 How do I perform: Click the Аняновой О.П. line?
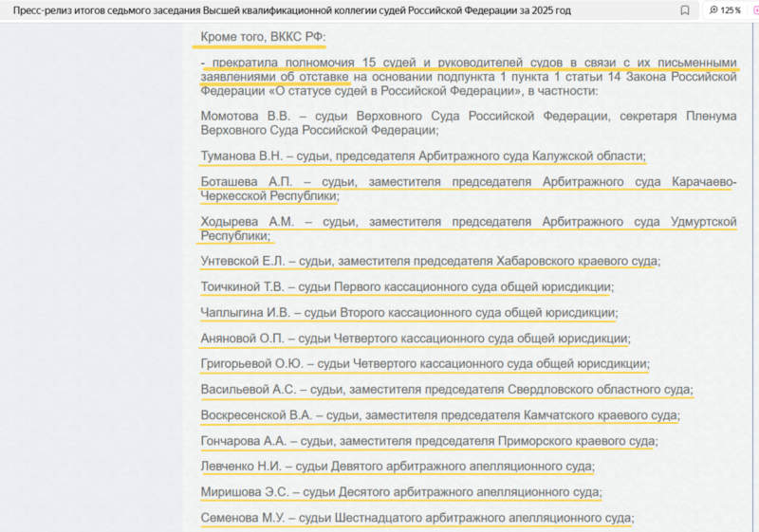tap(415, 339)
